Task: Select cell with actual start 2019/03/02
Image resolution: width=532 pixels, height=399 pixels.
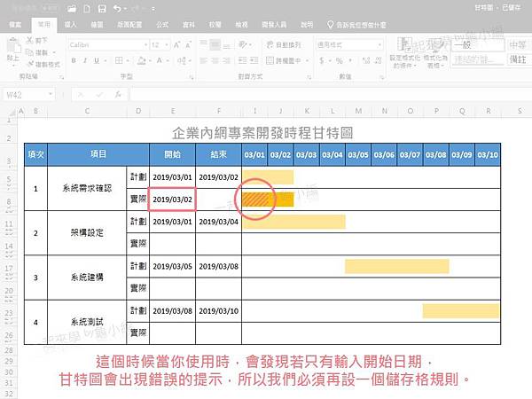Action: [172, 199]
